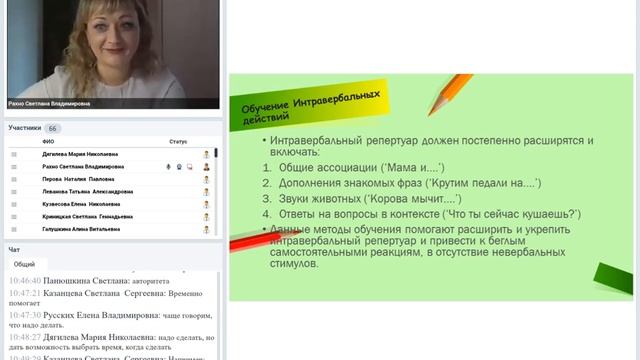This screenshot has width=640, height=360.
Task: Click the Участники panel header
Action: point(25,128)
